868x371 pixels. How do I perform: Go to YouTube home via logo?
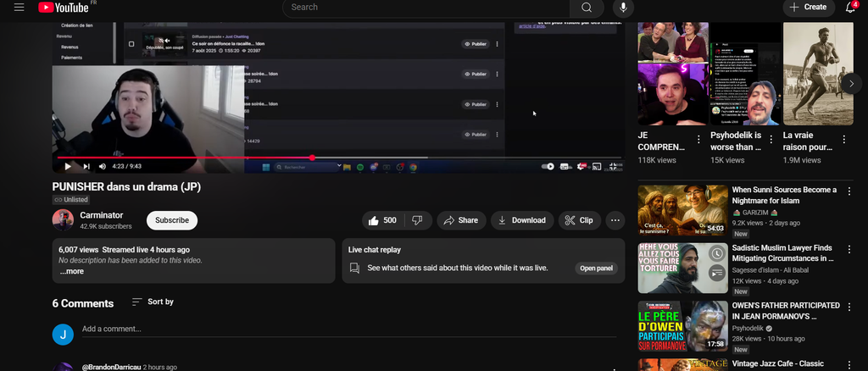coord(64,7)
